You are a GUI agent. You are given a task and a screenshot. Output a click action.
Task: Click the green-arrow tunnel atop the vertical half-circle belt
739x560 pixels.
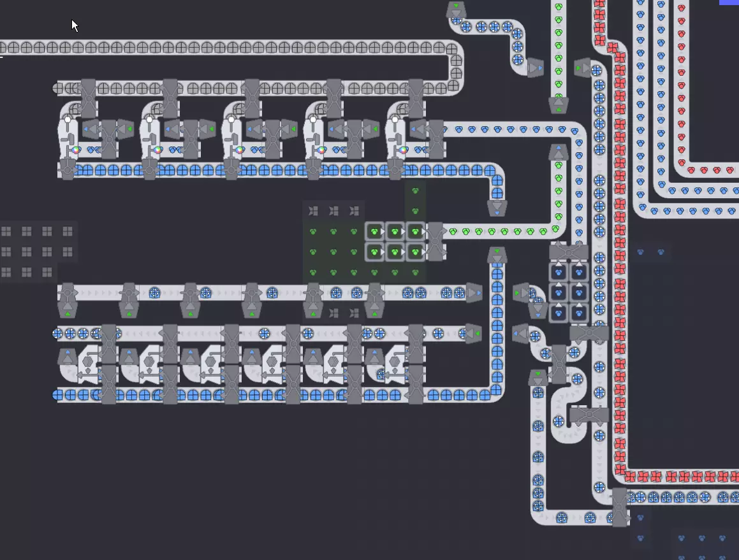point(497,255)
